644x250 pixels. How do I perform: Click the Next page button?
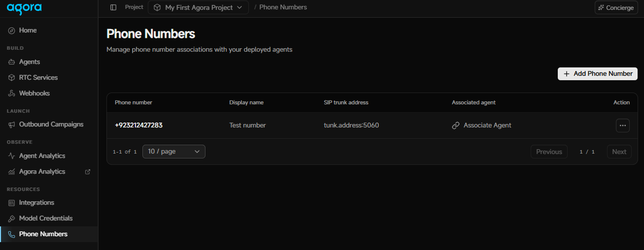619,152
